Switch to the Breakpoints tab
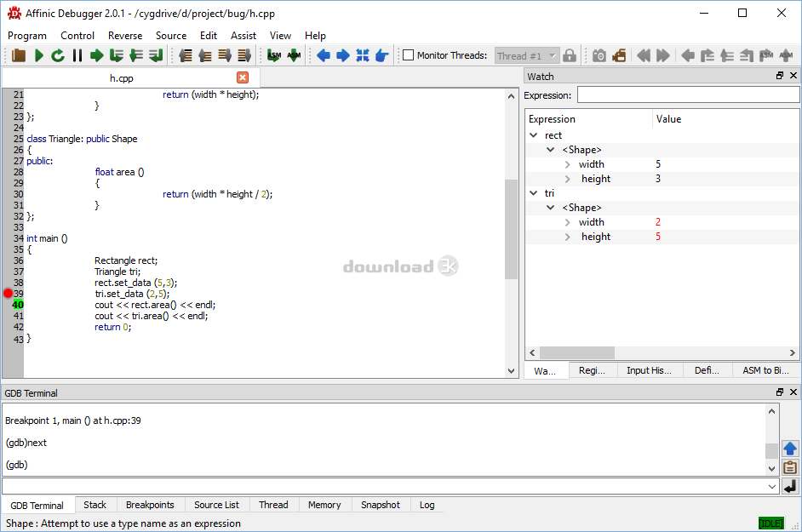The image size is (802, 532). tap(150, 505)
